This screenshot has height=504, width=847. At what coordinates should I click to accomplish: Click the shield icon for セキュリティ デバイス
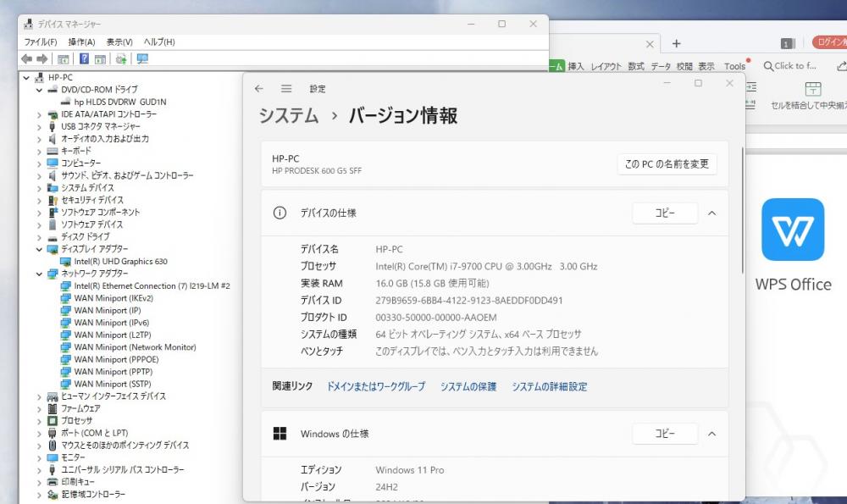click(53, 200)
